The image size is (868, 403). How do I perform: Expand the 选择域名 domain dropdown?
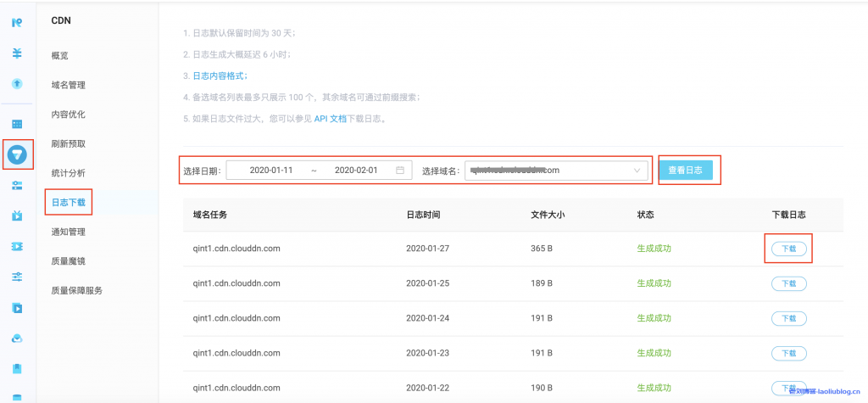point(637,171)
